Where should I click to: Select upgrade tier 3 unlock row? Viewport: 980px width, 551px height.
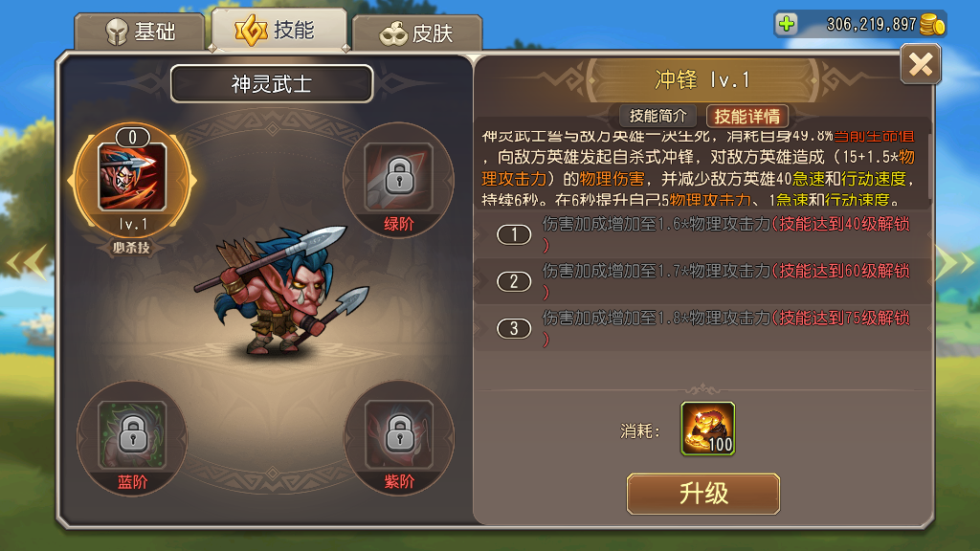pyautogui.click(x=702, y=328)
